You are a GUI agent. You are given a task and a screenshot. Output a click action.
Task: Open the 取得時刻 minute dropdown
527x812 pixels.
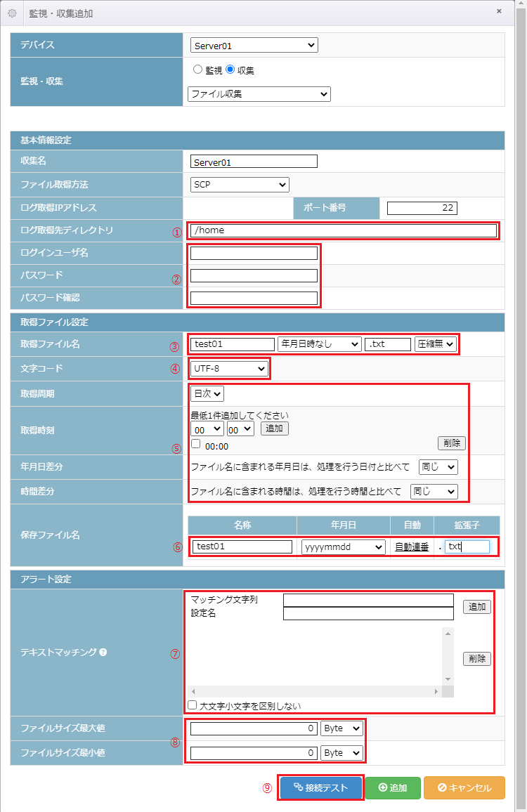(240, 429)
